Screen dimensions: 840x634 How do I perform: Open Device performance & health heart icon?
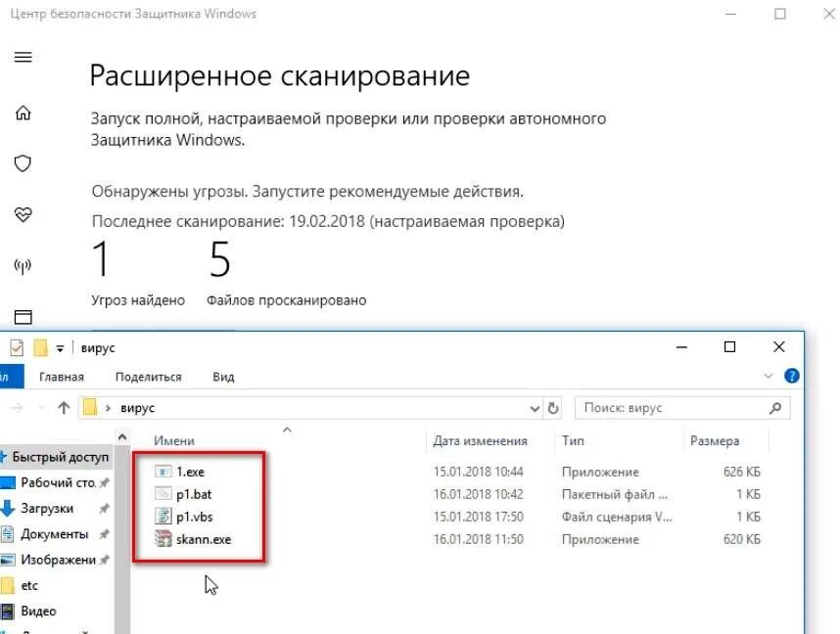tap(23, 214)
